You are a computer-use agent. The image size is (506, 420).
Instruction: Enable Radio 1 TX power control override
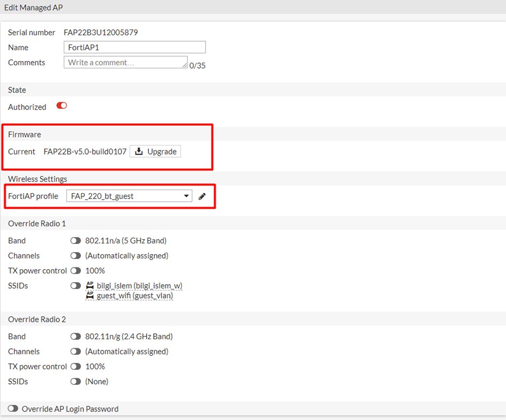(x=75, y=271)
